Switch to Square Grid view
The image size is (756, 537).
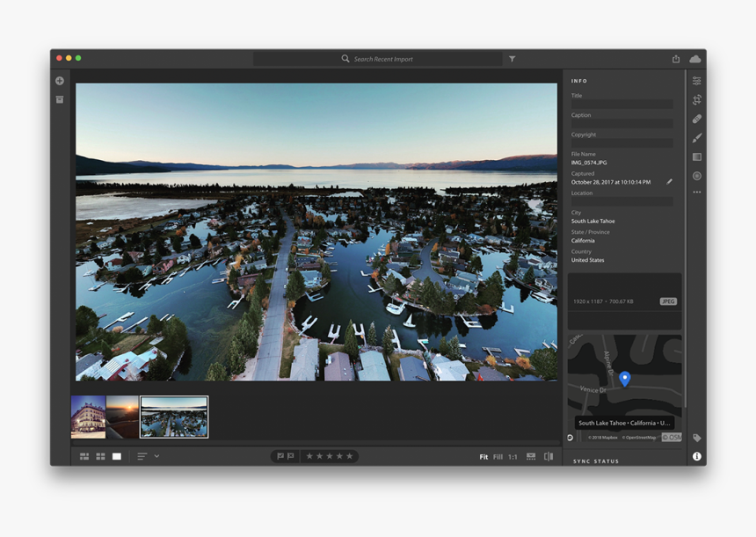click(x=100, y=456)
